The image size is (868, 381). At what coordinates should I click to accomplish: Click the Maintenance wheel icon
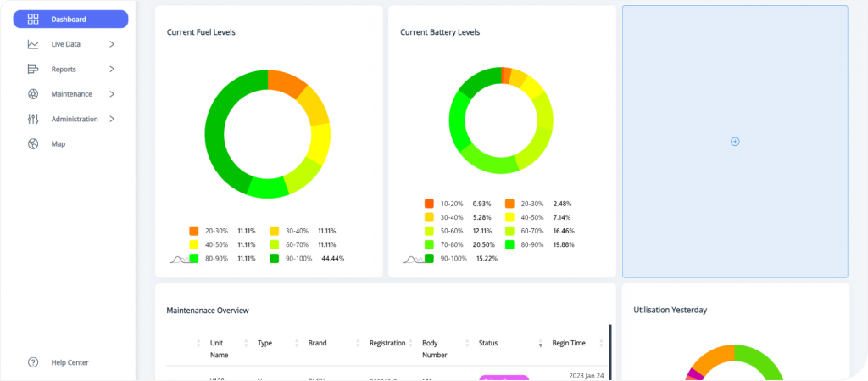click(x=33, y=94)
